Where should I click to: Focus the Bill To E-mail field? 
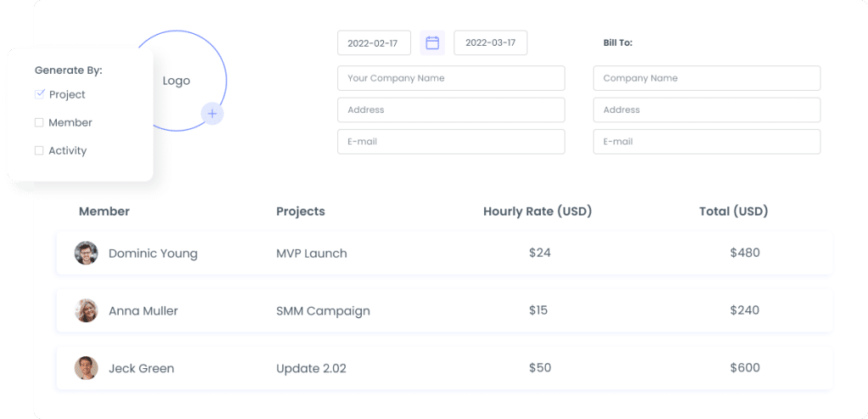tap(707, 142)
